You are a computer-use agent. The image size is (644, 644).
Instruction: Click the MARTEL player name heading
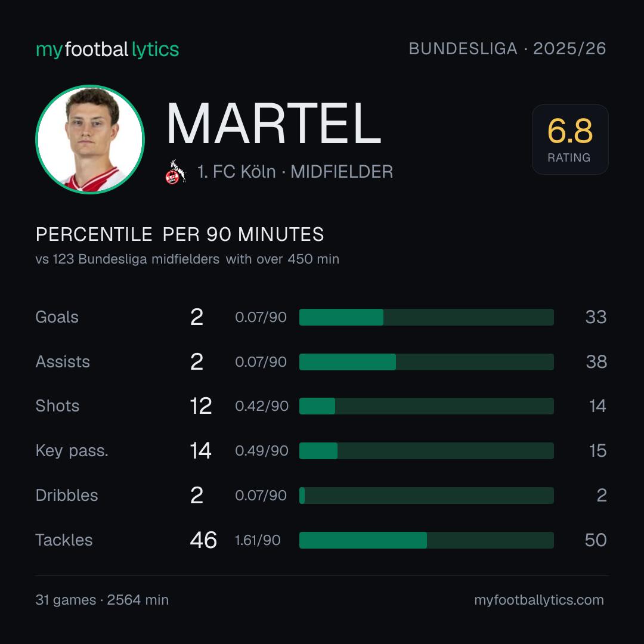click(274, 123)
